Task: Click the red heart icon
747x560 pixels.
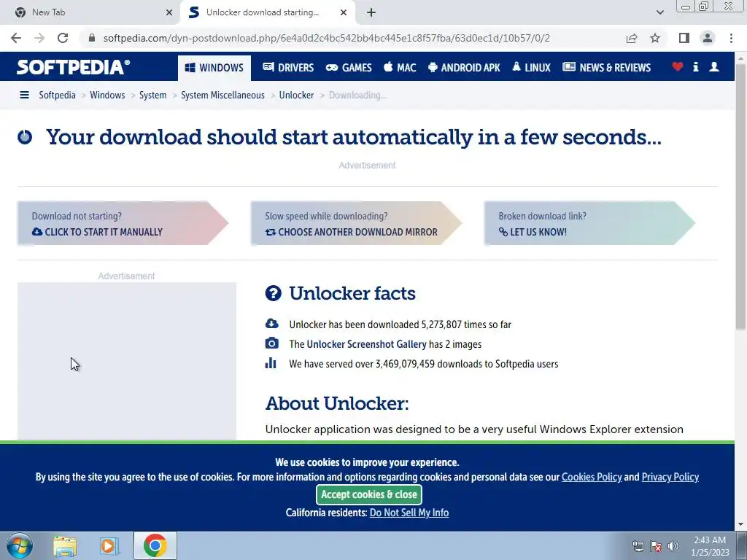Action: [x=678, y=67]
